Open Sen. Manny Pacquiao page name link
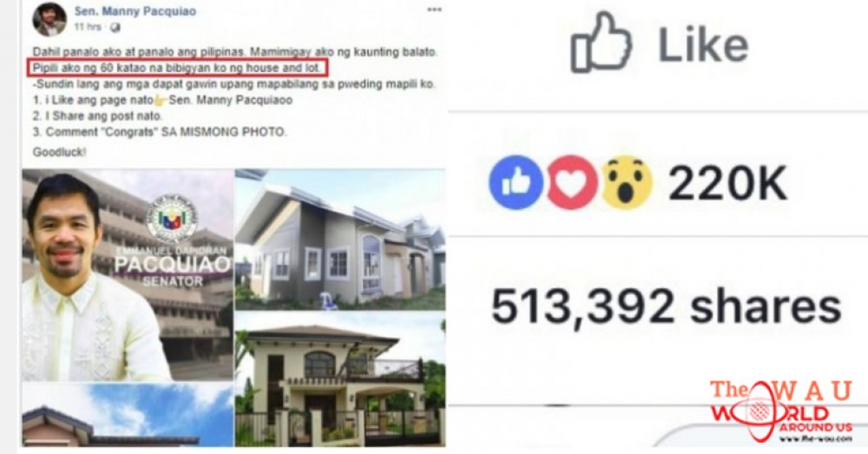Viewport: 868px width, 454px height. (135, 11)
